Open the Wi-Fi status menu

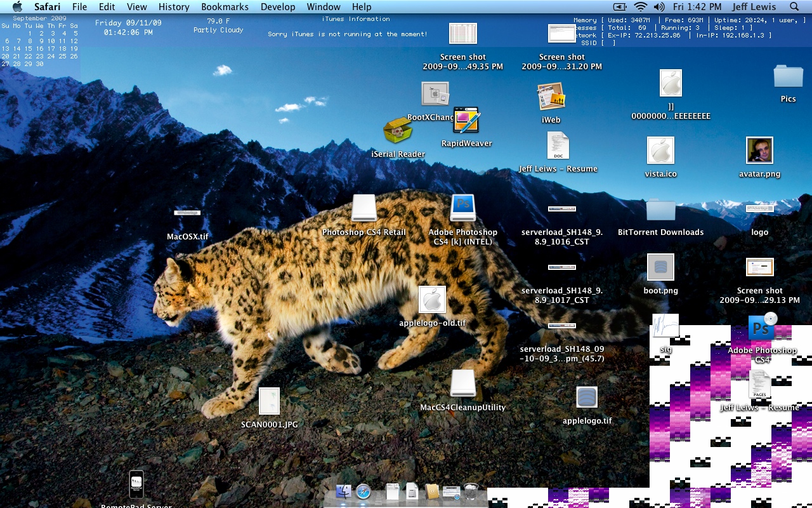[x=641, y=7]
